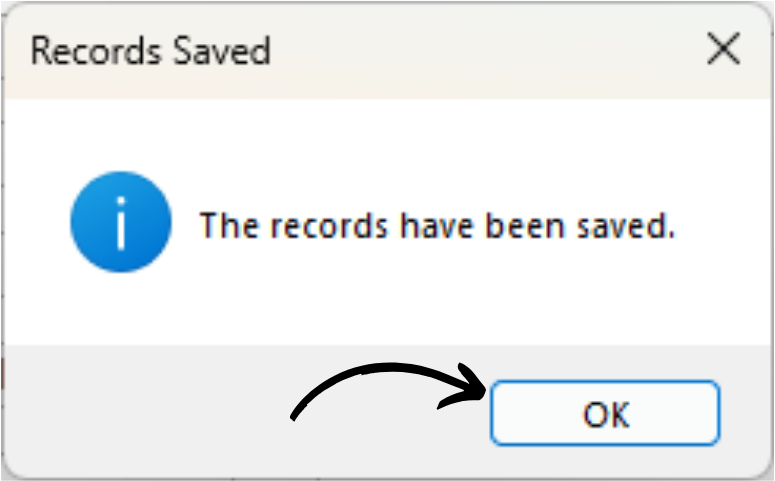The width and height of the screenshot is (775, 481).
Task: Click the curved arrow pointing to OK
Action: point(388,392)
